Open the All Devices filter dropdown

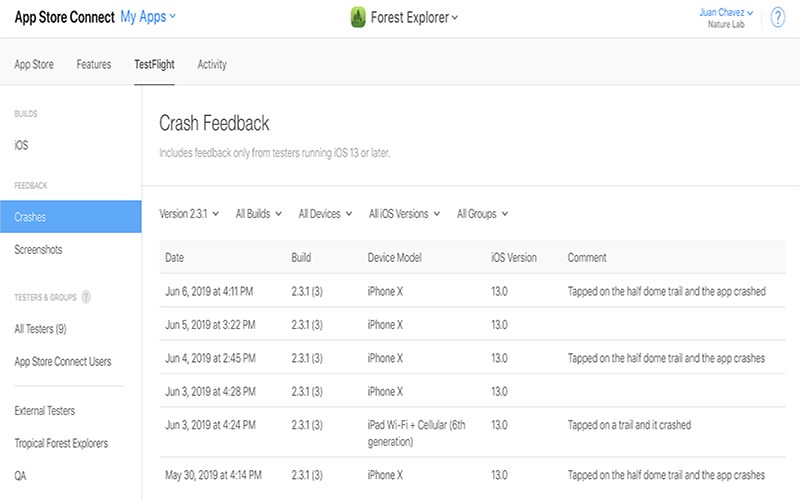[325, 214]
